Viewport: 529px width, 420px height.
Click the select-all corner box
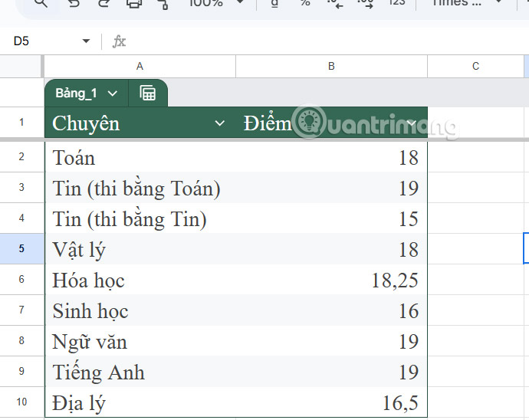tap(21, 67)
